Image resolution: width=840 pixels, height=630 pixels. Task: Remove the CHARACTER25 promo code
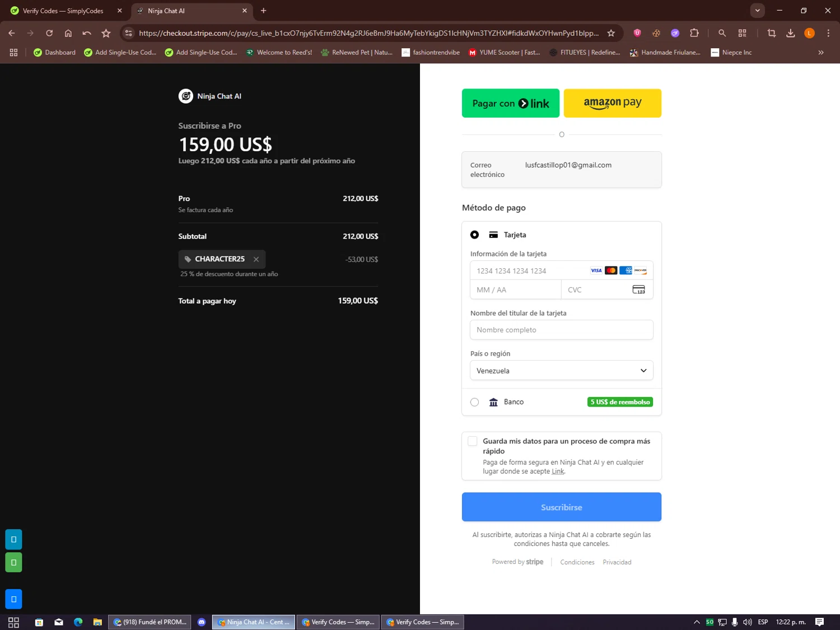pos(256,259)
